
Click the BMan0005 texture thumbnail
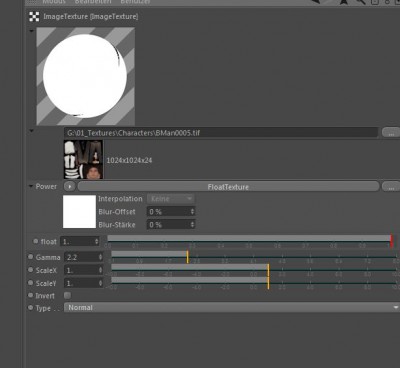pyautogui.click(x=83, y=160)
